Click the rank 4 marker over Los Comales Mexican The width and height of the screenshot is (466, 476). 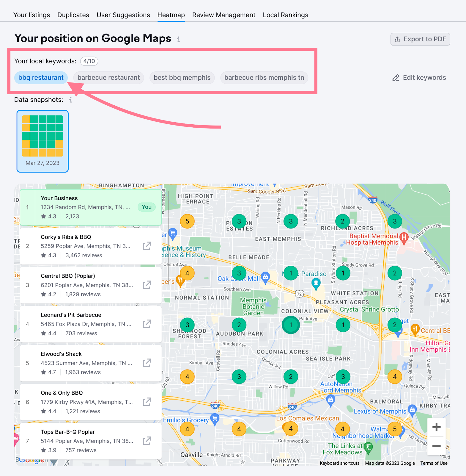pos(291,428)
